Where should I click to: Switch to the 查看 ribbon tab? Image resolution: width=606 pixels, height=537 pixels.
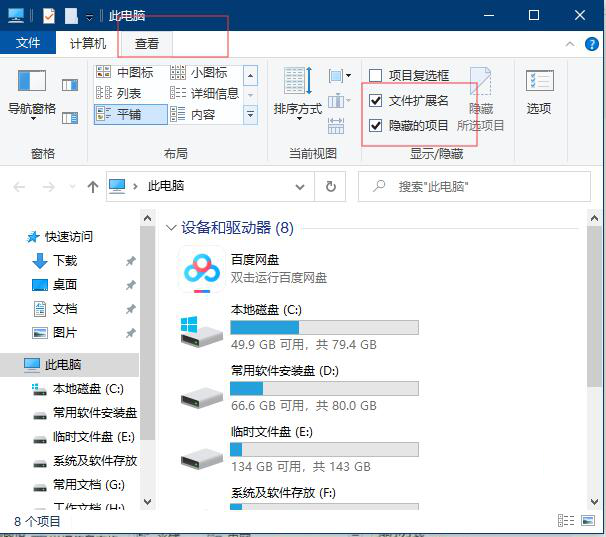pyautogui.click(x=146, y=43)
